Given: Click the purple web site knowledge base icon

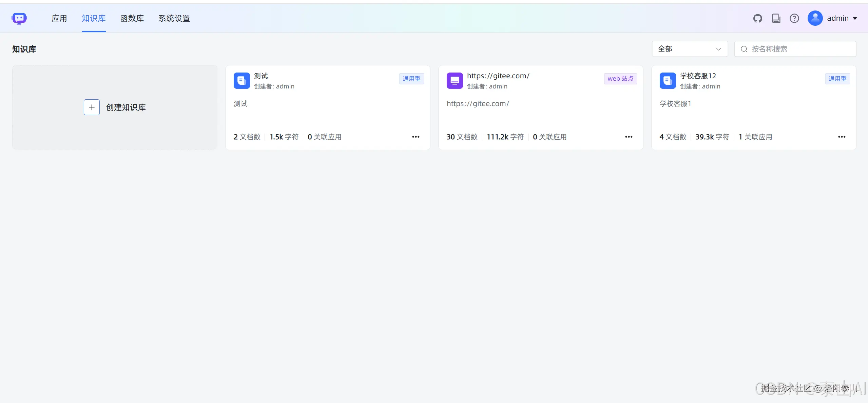Looking at the screenshot, I should click(x=455, y=81).
